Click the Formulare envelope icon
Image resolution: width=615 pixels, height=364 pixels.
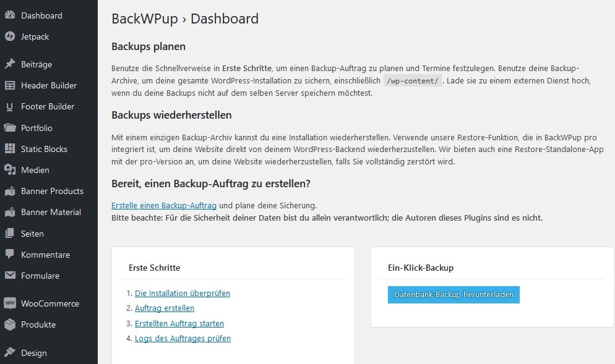point(9,276)
